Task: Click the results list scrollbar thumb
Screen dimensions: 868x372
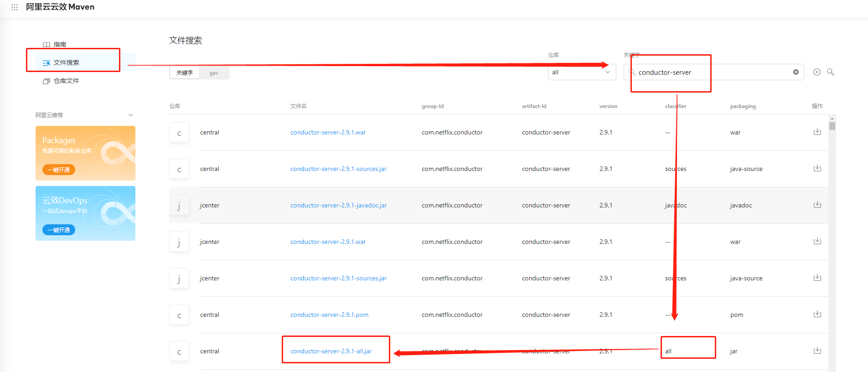Action: [832, 126]
